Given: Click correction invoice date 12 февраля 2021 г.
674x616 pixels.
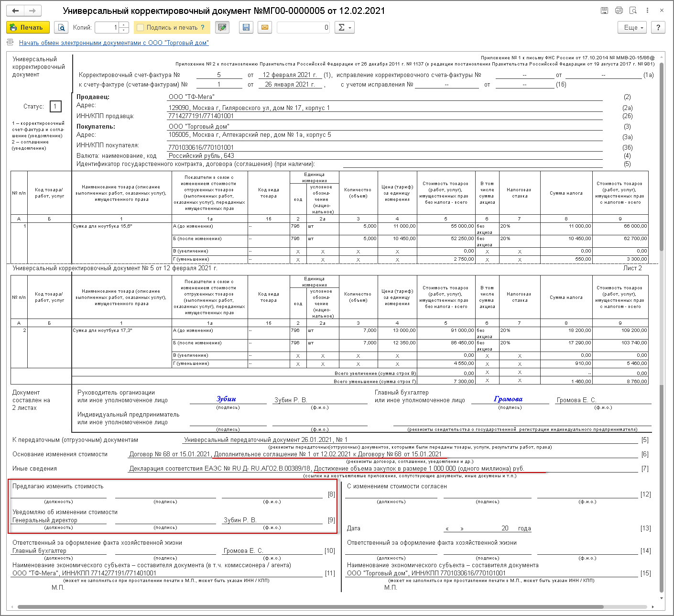Looking at the screenshot, I should point(290,75).
